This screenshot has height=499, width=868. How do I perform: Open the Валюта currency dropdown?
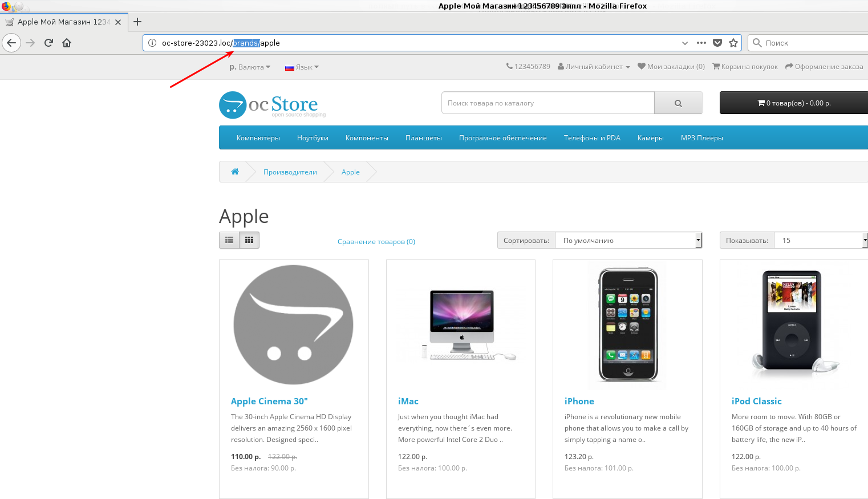pos(250,67)
